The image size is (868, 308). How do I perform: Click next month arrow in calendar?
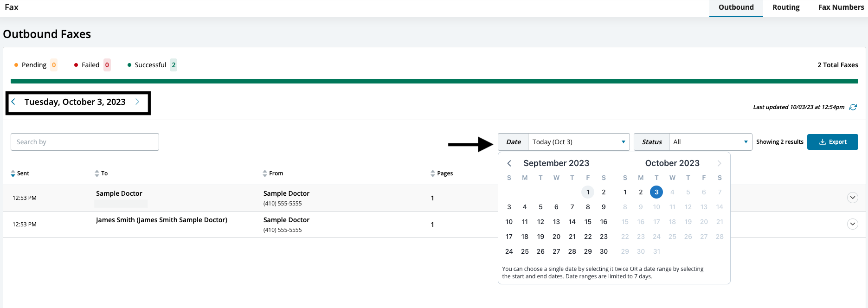(x=719, y=163)
